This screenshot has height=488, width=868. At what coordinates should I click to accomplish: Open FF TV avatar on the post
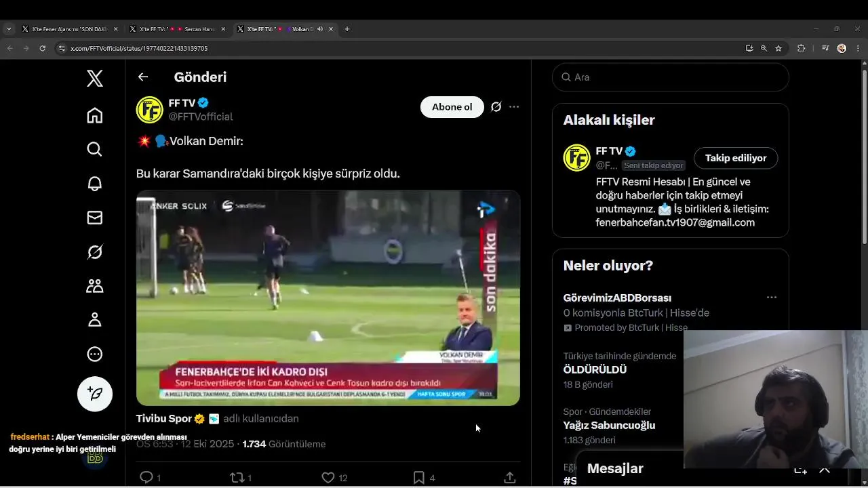150,110
